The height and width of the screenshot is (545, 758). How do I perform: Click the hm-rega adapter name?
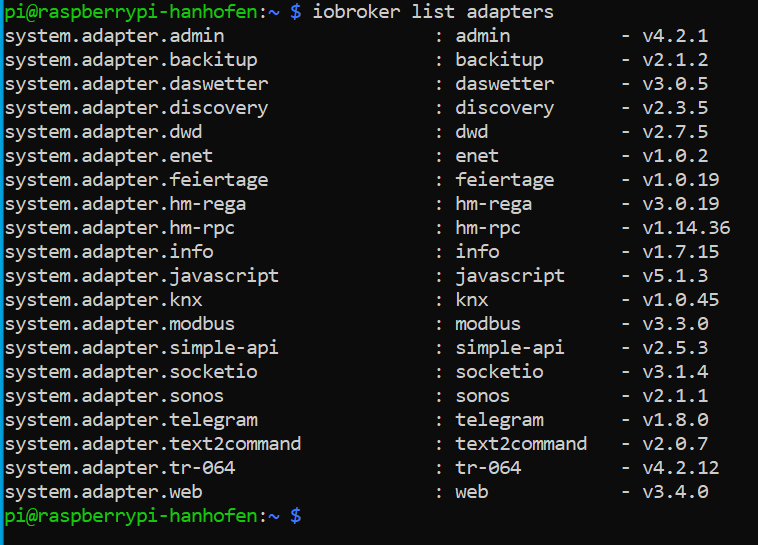494,204
